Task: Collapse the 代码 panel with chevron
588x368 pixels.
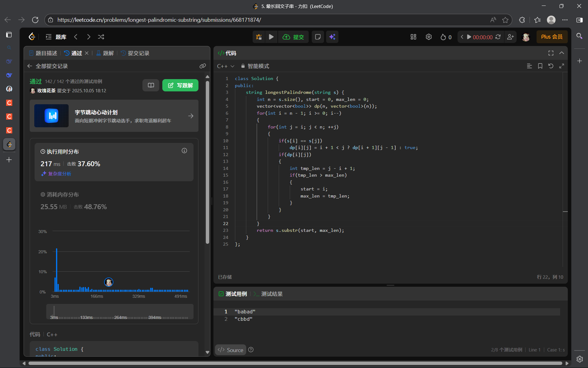Action: click(x=562, y=53)
